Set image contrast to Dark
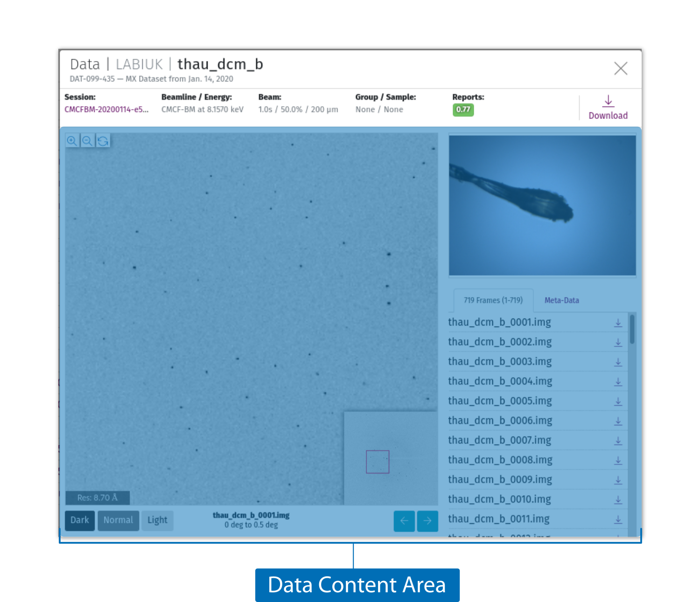 coord(80,520)
